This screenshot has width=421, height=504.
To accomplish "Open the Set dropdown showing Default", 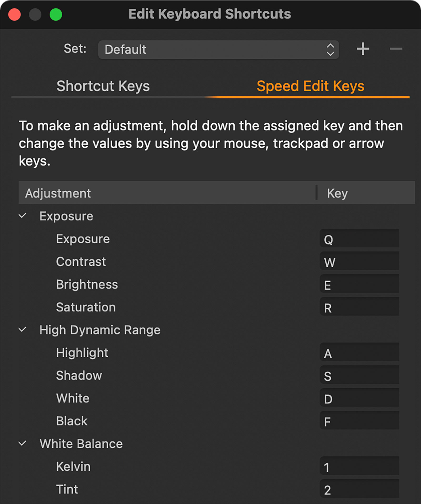I will coord(218,50).
